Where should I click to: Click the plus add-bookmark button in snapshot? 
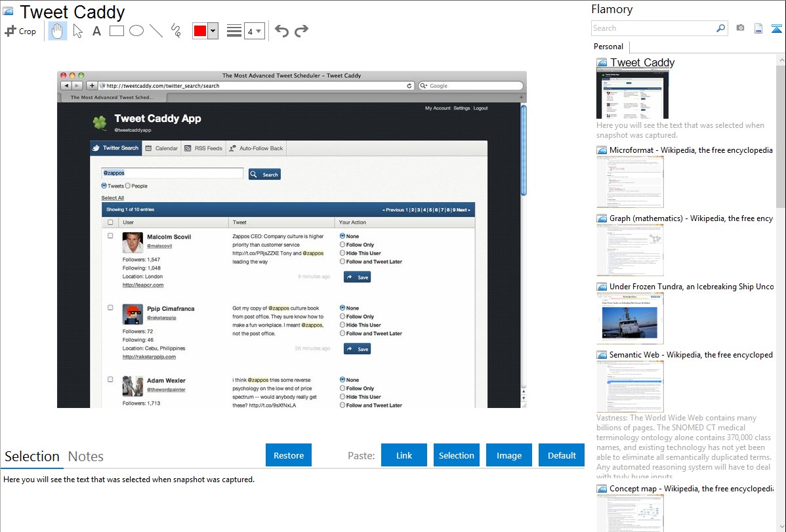click(92, 86)
